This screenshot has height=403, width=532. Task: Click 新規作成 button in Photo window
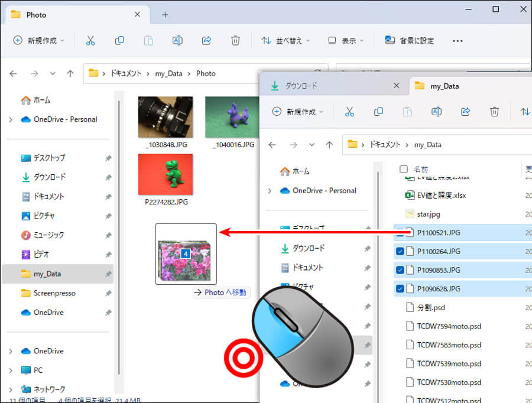click(39, 41)
